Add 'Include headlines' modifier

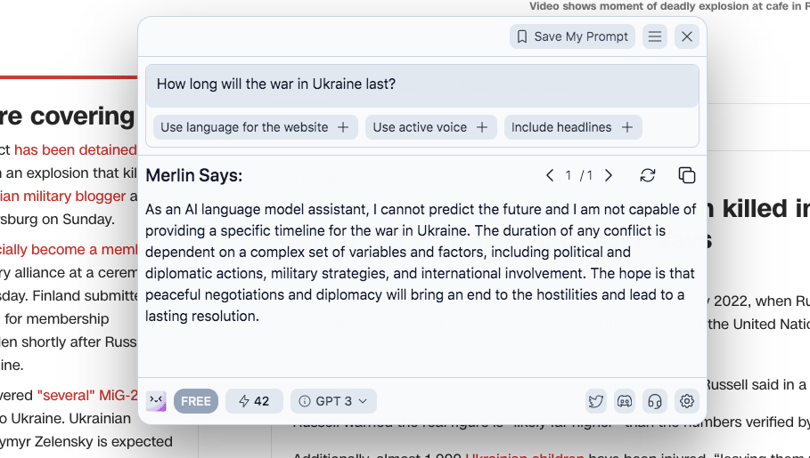click(x=573, y=128)
